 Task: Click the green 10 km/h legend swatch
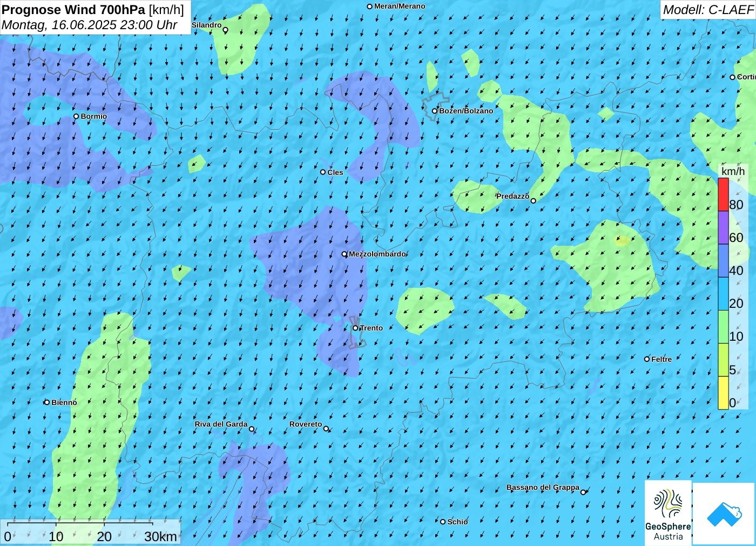723,327
